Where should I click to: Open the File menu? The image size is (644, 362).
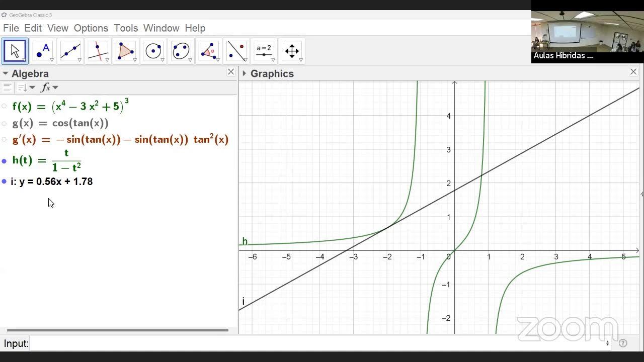coord(11,28)
